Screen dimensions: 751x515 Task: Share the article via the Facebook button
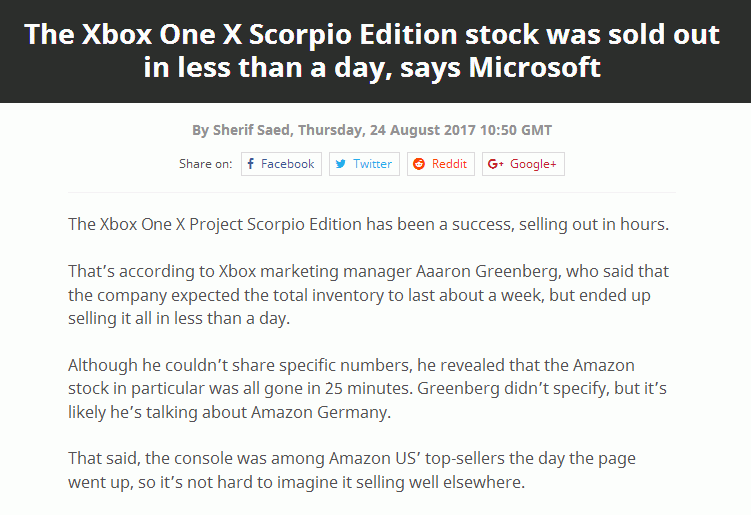(x=281, y=164)
